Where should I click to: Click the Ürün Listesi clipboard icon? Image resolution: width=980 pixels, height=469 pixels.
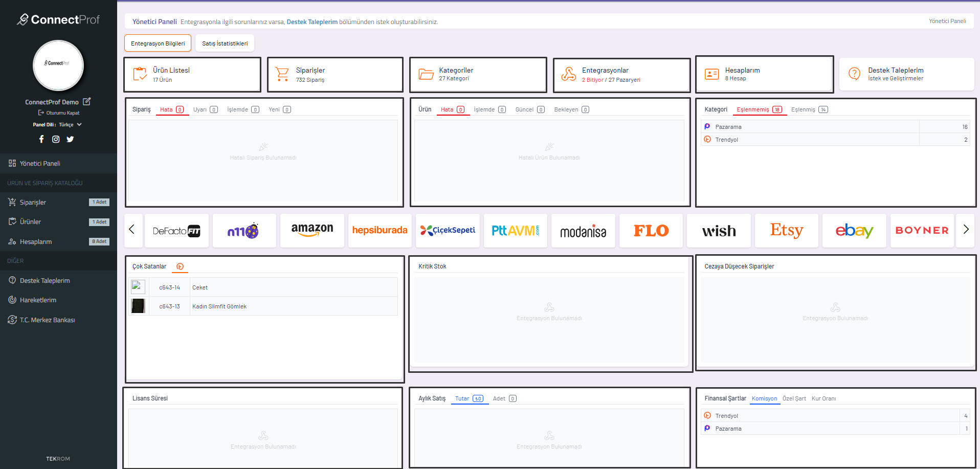140,74
